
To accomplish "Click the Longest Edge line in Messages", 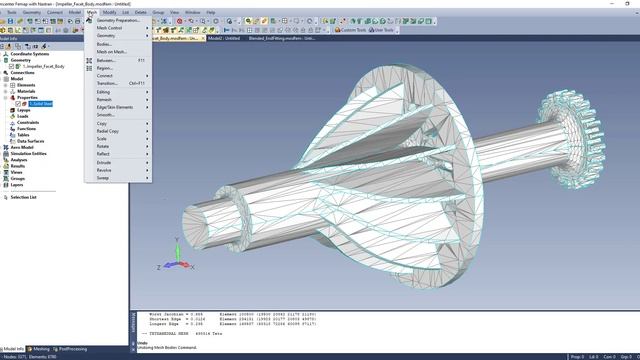I will coord(233,324).
